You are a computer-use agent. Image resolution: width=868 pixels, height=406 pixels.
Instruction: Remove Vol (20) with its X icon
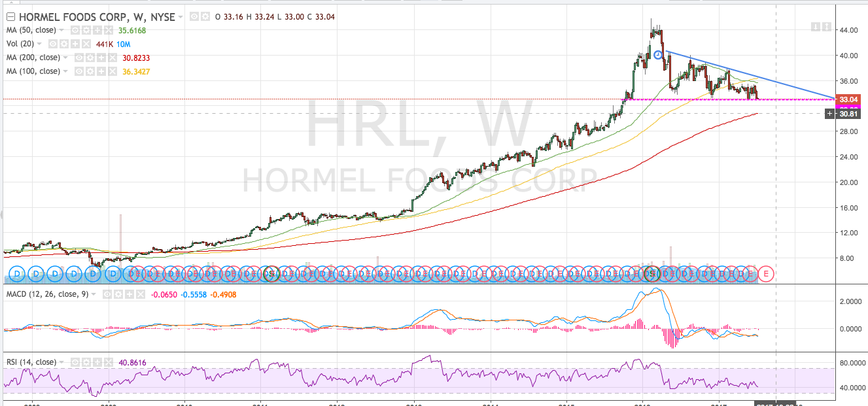(x=85, y=44)
